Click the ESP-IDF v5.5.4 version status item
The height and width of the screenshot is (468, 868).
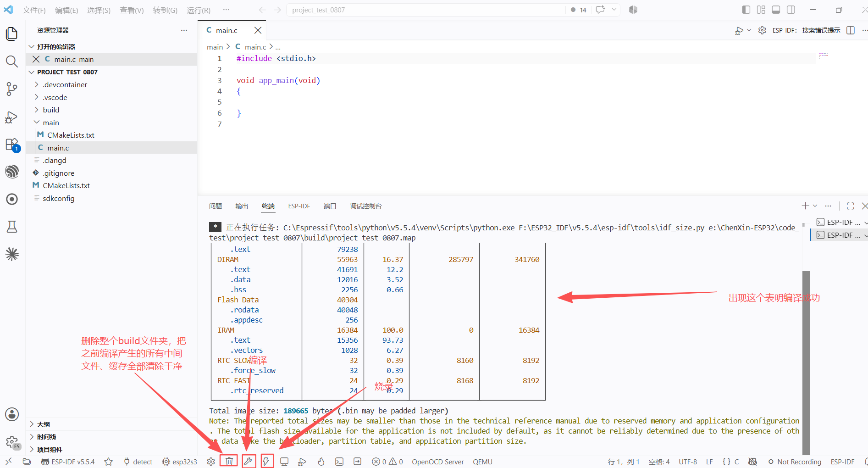pyautogui.click(x=68, y=462)
